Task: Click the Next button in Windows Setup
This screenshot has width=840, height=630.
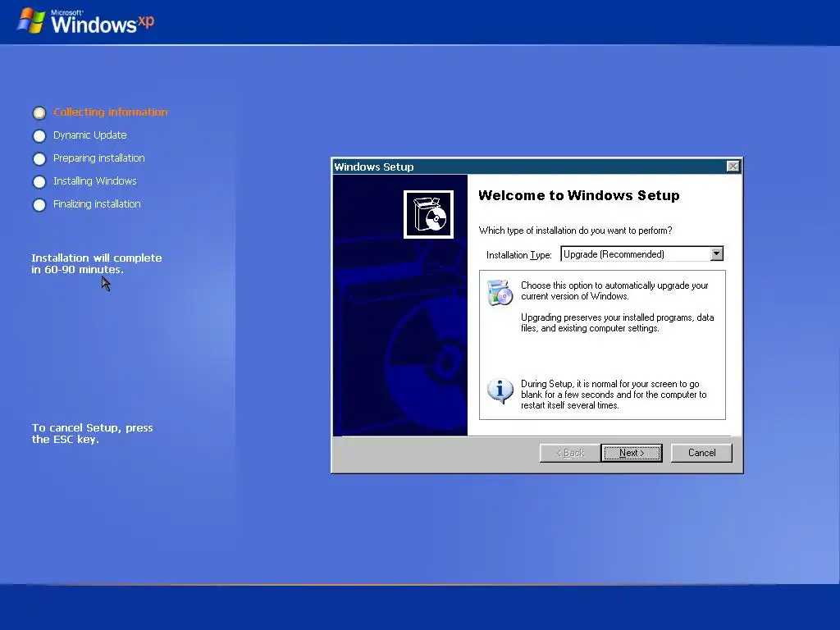Action: coord(631,453)
